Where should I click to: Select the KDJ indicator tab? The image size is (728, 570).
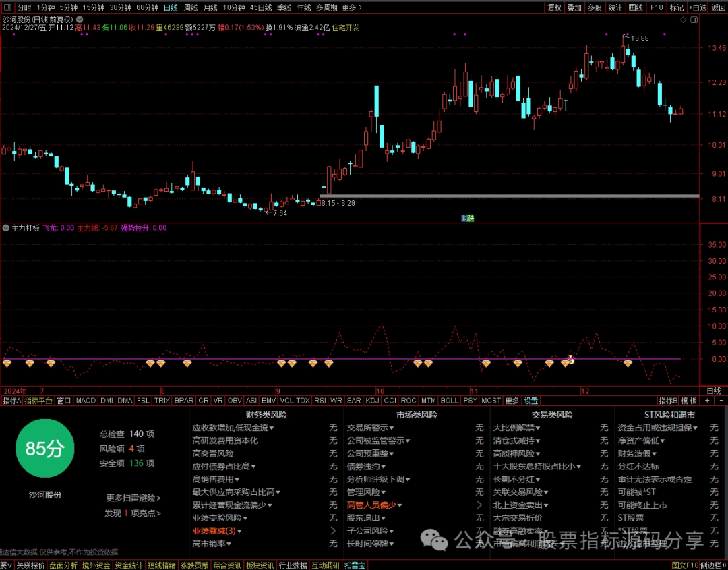372,401
